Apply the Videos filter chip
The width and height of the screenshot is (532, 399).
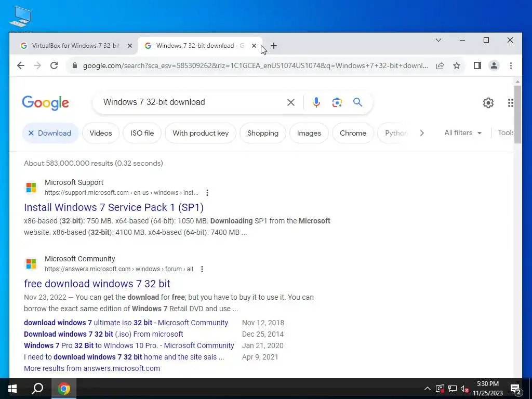point(101,133)
